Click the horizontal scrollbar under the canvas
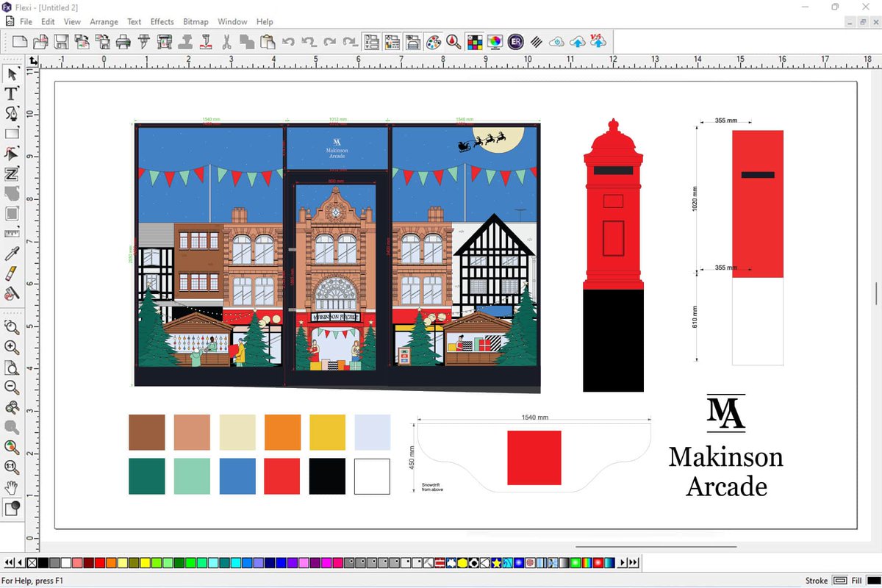This screenshot has width=882, height=588. pos(656,546)
